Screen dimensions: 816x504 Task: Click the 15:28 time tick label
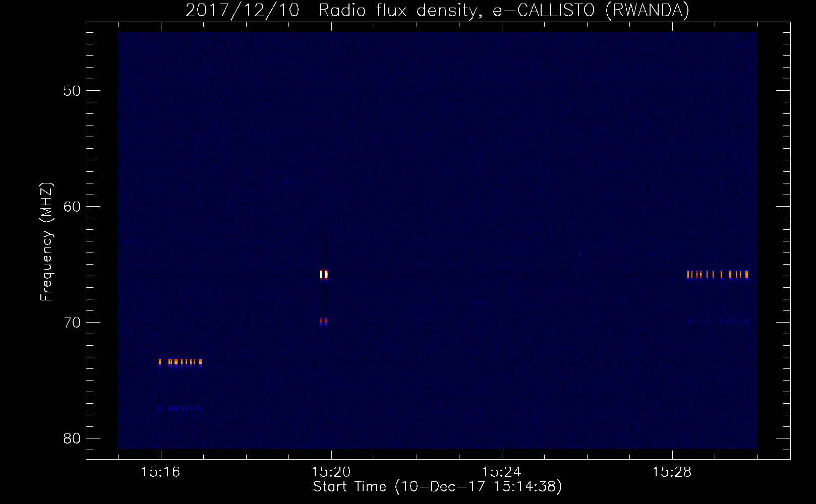pos(672,472)
